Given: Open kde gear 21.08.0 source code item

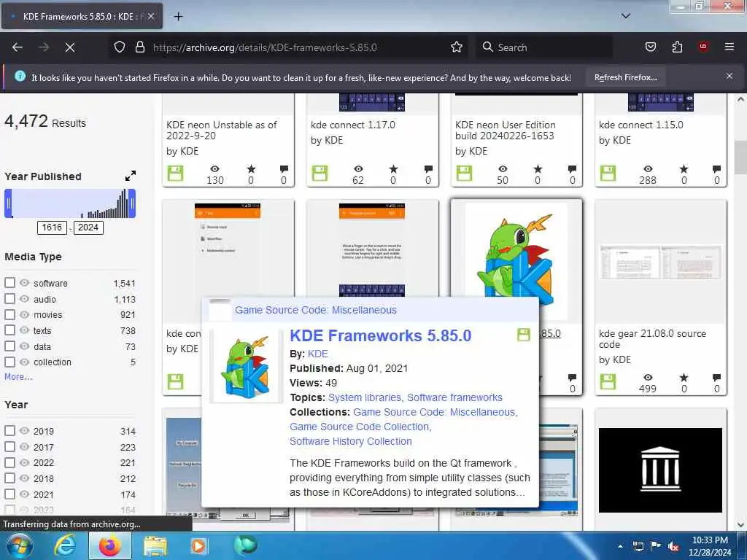Looking at the screenshot, I should point(652,338).
